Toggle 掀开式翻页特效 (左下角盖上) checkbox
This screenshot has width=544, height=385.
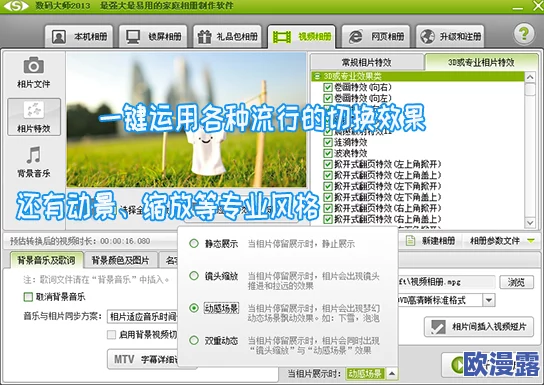(328, 197)
